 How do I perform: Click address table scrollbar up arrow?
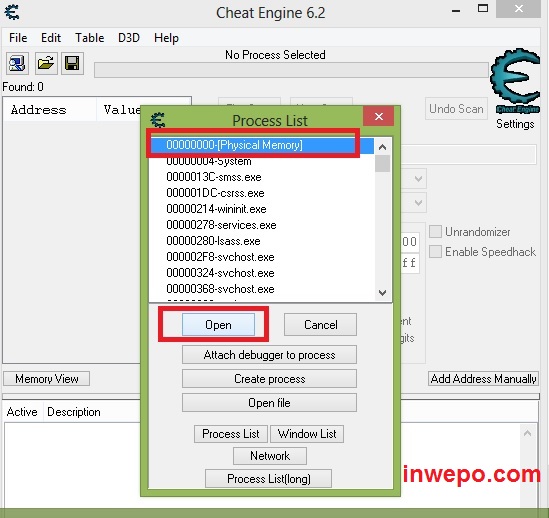click(527, 434)
